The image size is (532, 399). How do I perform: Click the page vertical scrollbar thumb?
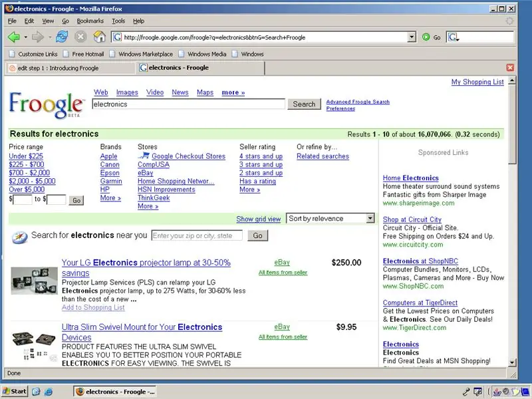click(x=512, y=125)
